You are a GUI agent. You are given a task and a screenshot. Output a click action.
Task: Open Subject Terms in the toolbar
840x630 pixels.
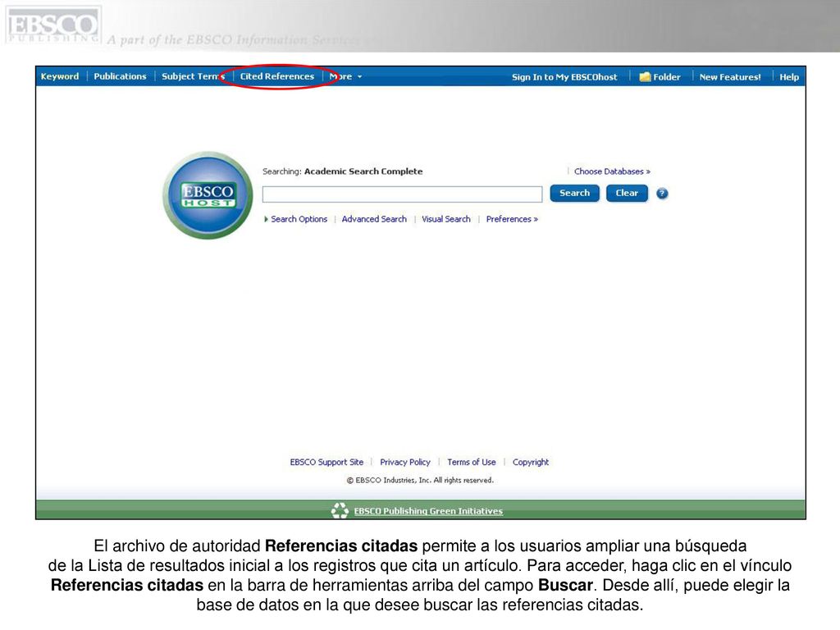(194, 76)
